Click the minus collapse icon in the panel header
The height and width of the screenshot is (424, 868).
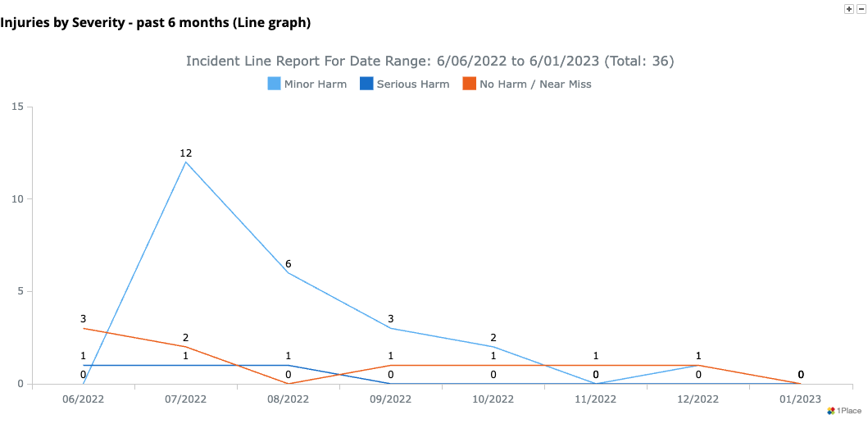[x=861, y=7]
